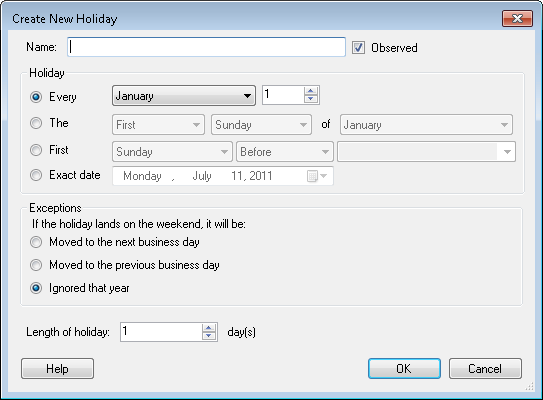The height and width of the screenshot is (400, 543).
Task: Open the January month dropdown beside Every
Action: point(184,96)
